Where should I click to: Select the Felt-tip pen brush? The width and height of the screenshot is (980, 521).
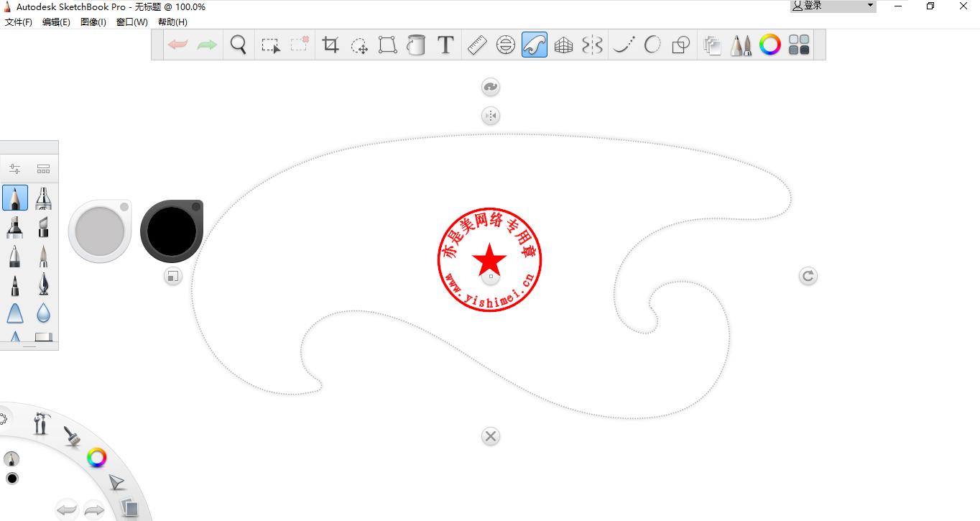[x=15, y=285]
